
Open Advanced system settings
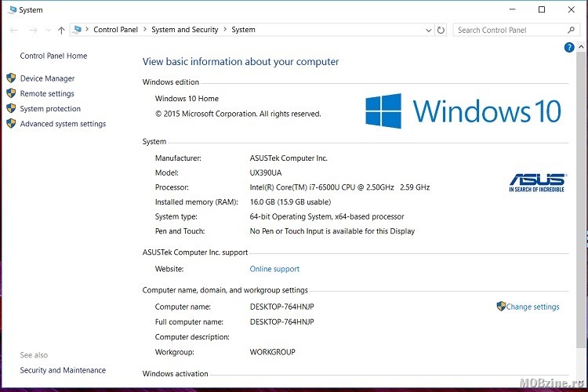coord(63,124)
